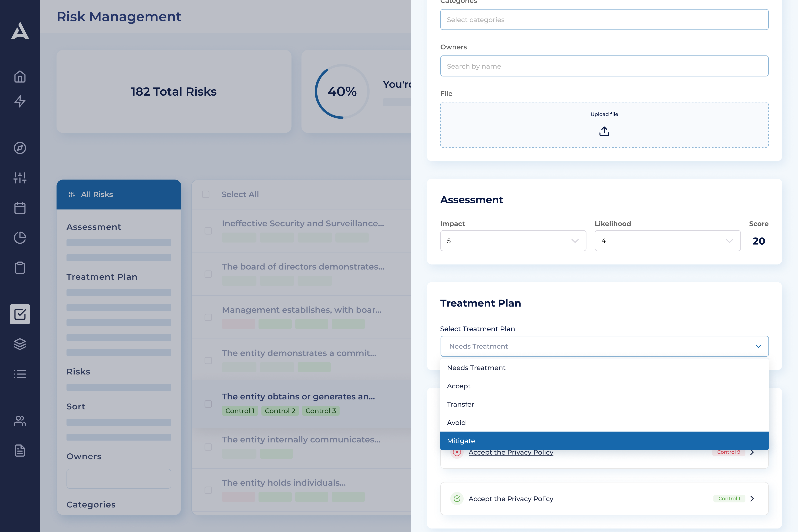Collapse the Select Treatment Plan dropdown

(x=758, y=346)
